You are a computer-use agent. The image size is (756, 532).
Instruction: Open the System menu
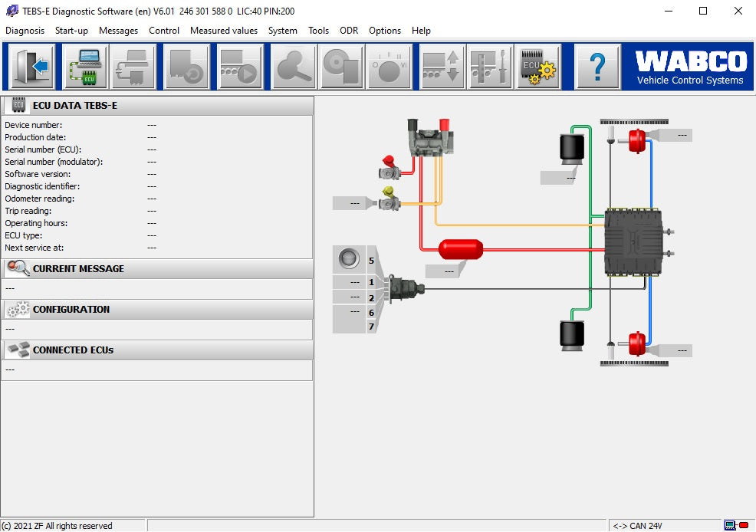click(282, 31)
